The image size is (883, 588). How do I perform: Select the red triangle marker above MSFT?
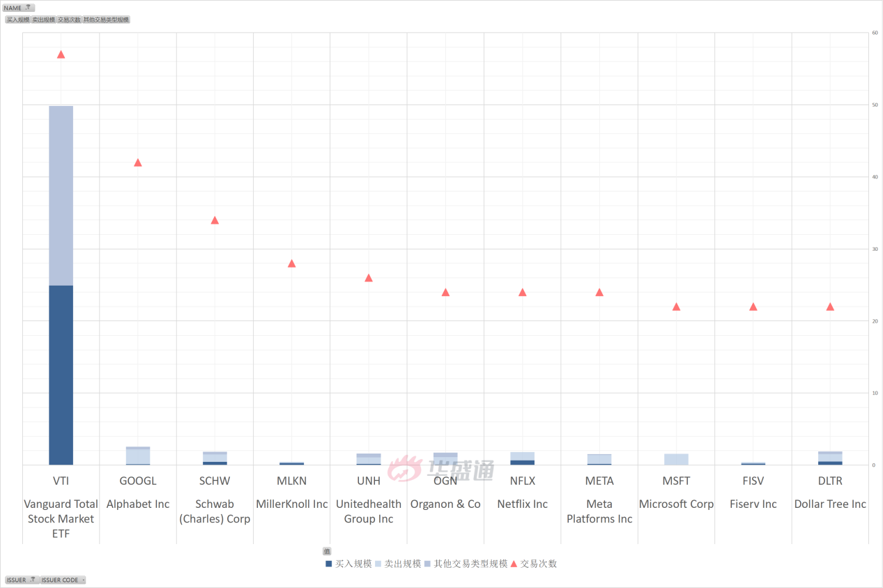[676, 307]
